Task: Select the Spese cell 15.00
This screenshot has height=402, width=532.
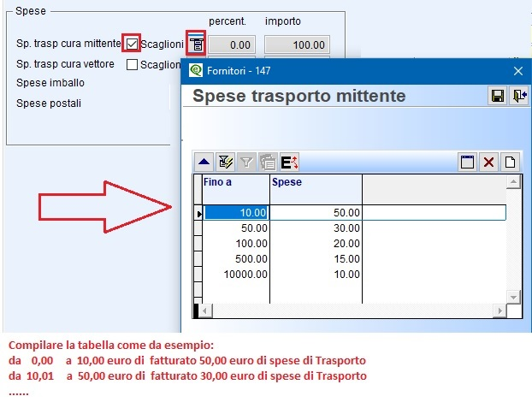Action: point(316,259)
